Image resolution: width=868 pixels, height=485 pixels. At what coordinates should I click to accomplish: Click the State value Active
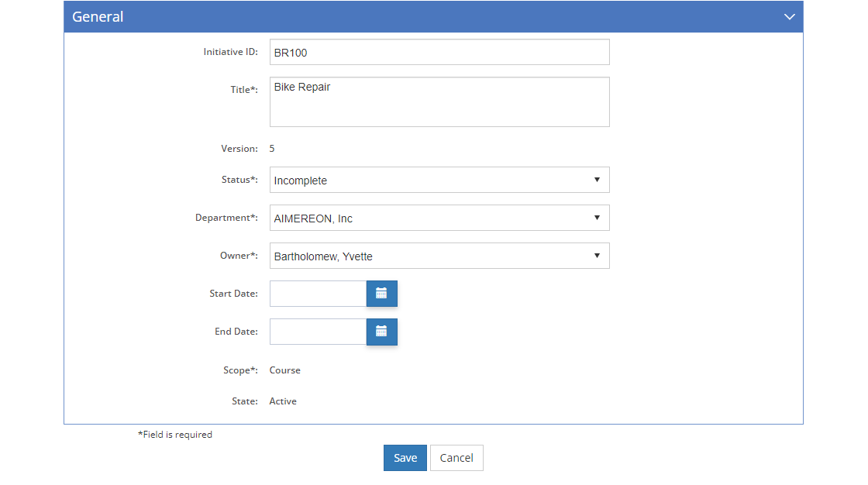click(x=283, y=401)
